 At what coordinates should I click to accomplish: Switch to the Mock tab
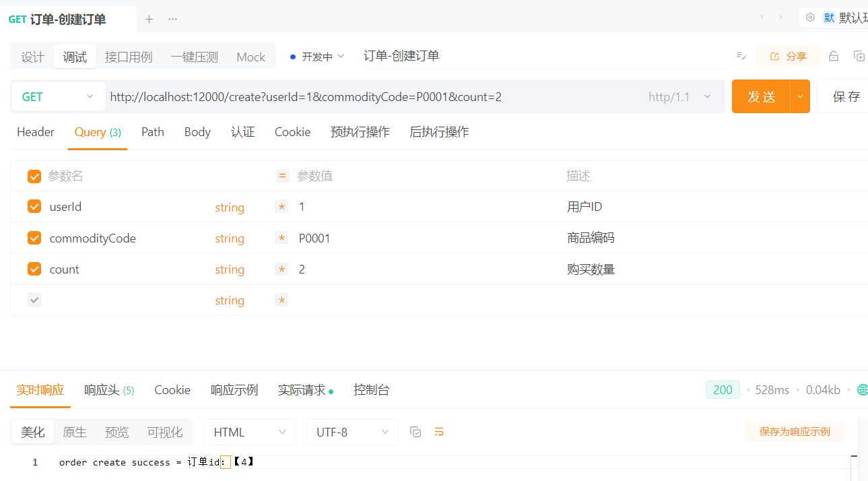(251, 57)
